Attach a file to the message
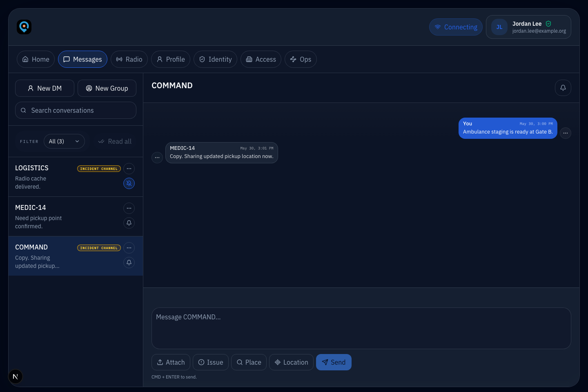Viewport: 588px width, 392px height. pos(171,362)
